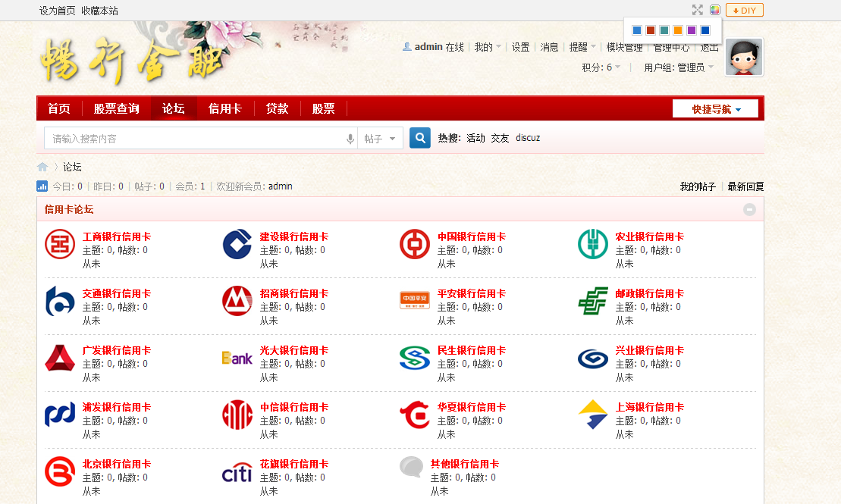Open the 快捷导航 dropdown
The image size is (841, 504).
coord(715,109)
